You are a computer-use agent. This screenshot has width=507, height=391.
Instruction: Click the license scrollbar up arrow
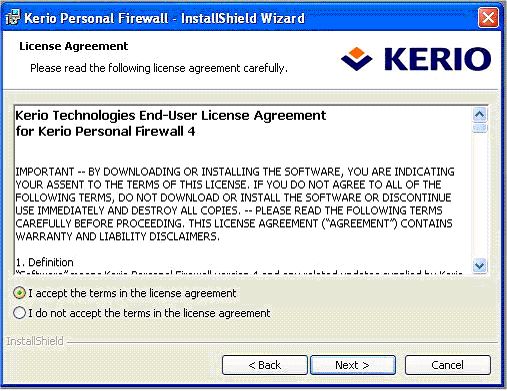click(x=480, y=115)
